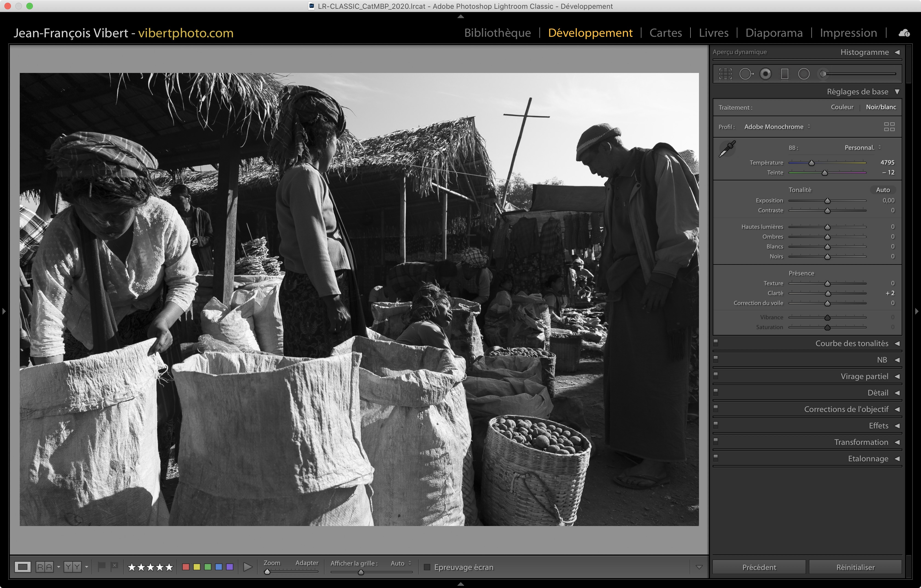The width and height of the screenshot is (921, 588).
Task: Open the Impression module
Action: 848,33
